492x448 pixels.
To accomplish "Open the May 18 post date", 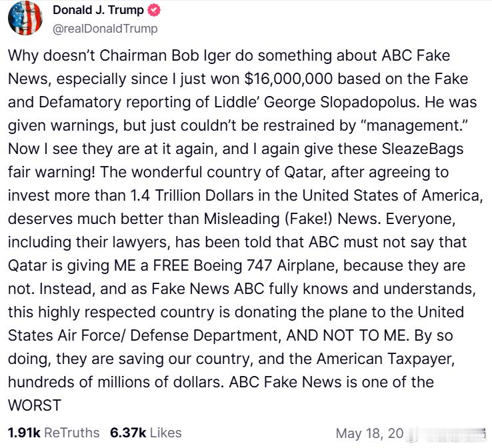I will click(369, 433).
